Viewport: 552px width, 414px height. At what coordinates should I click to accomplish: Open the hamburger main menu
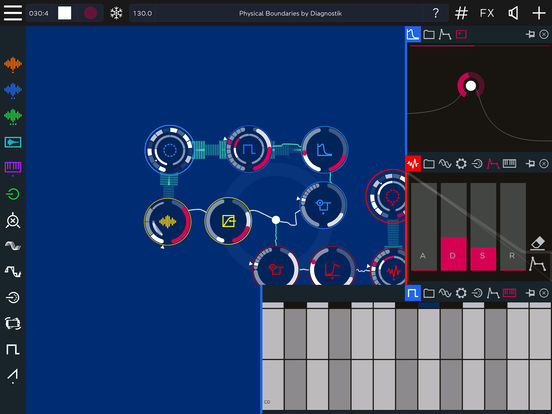click(13, 13)
